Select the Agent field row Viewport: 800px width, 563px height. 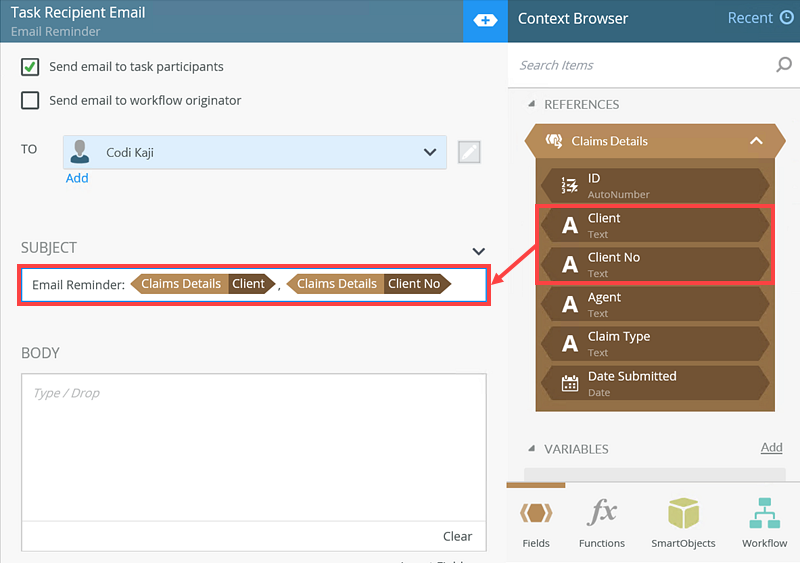655,304
